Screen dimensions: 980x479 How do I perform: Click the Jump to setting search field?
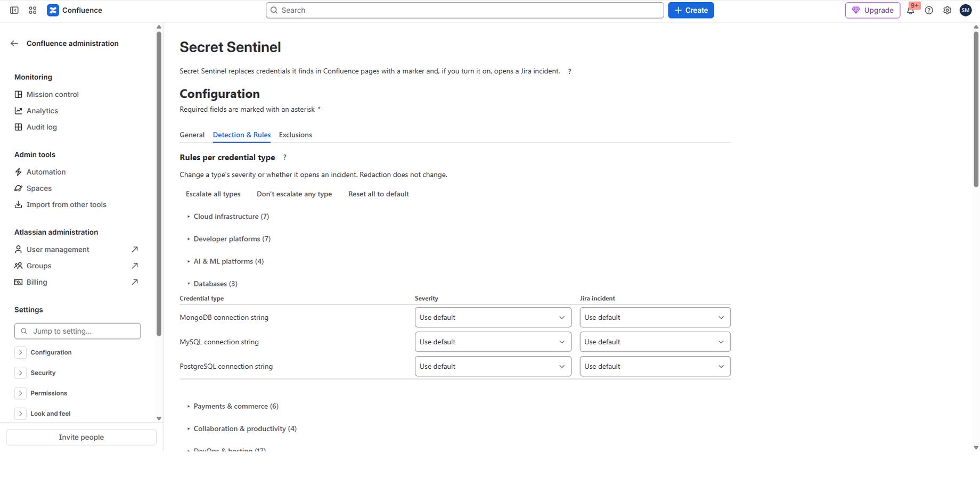[x=78, y=331]
